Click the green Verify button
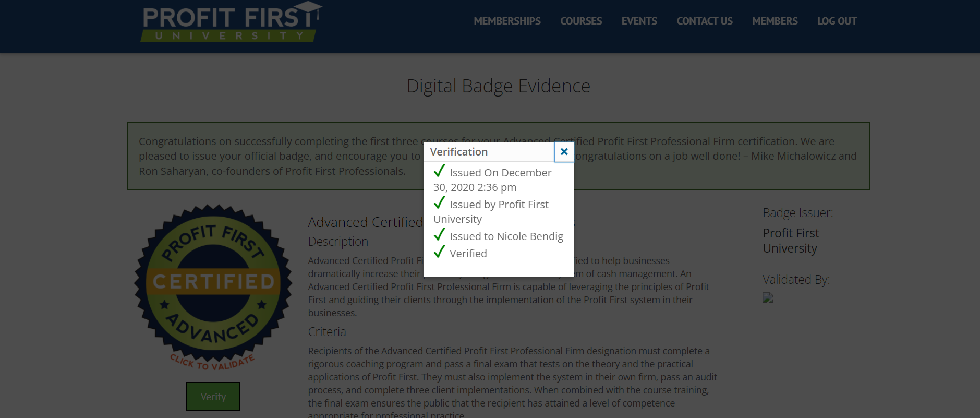980x418 pixels. 213,397
